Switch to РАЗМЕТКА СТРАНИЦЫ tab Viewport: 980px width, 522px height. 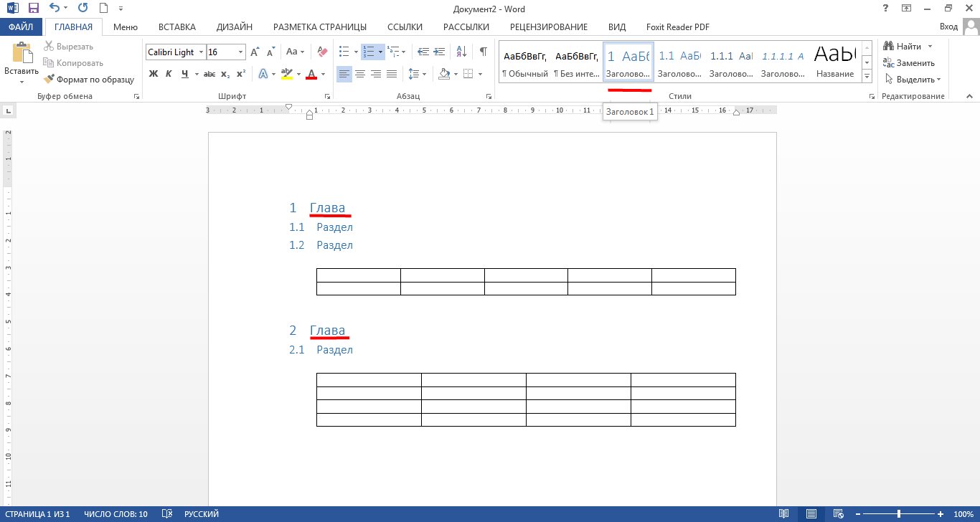pos(320,27)
